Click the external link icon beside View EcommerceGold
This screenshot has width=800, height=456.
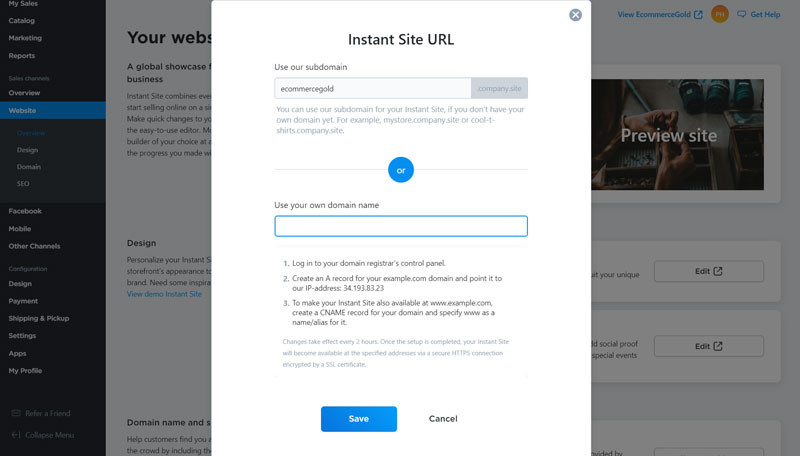click(x=698, y=14)
